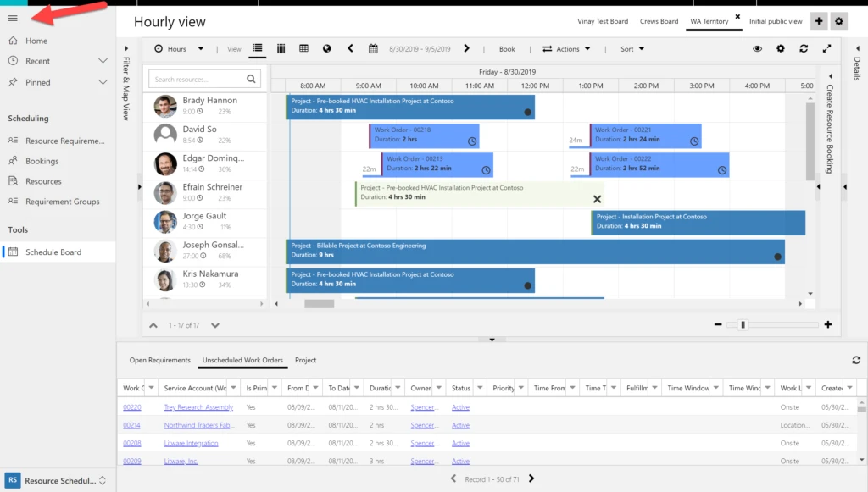Open the hamburger navigation menu
The height and width of the screenshot is (492, 868).
13,18
